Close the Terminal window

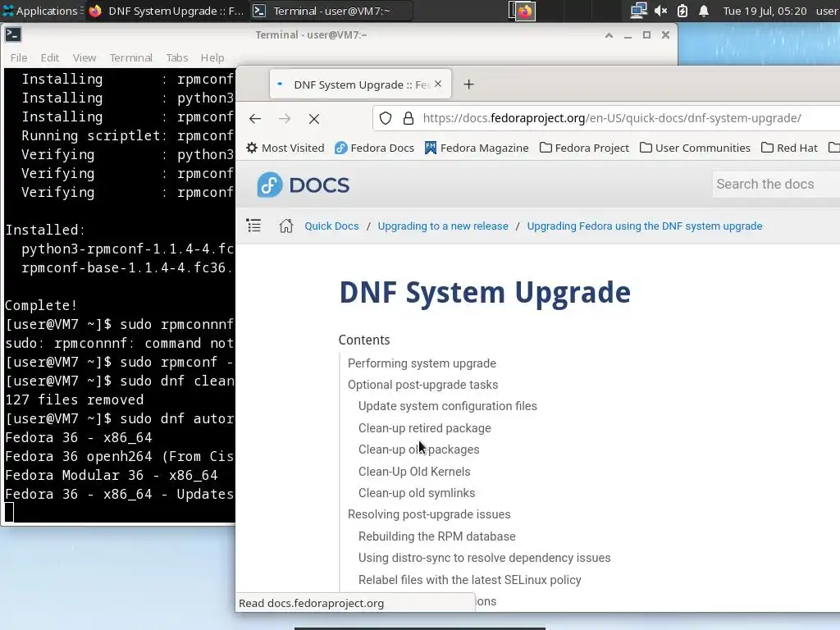tap(665, 35)
